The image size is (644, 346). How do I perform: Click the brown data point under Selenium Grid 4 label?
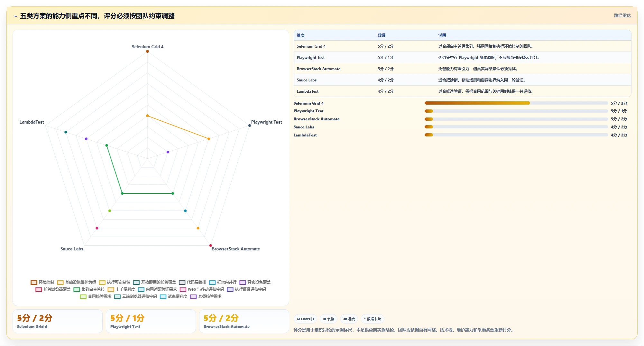(148, 51)
